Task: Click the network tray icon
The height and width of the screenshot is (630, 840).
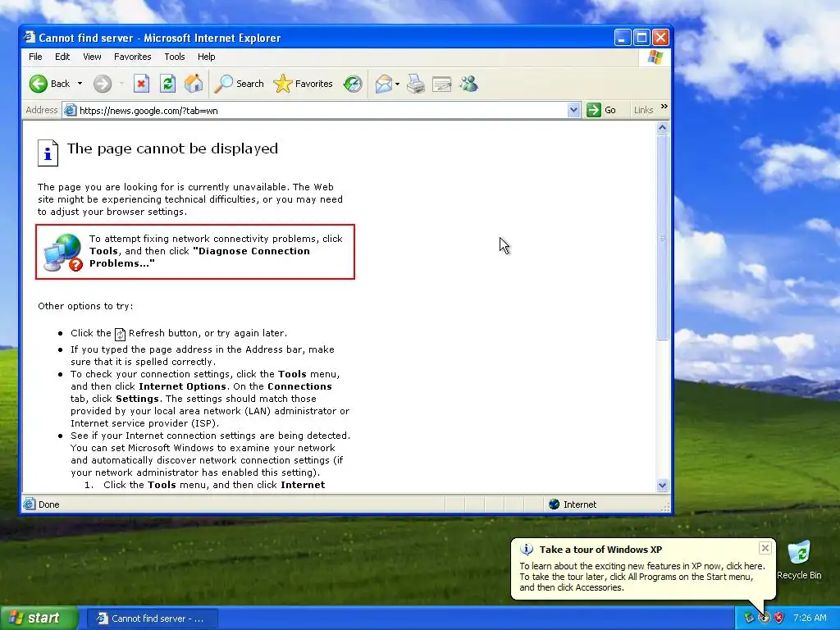Action: click(749, 618)
